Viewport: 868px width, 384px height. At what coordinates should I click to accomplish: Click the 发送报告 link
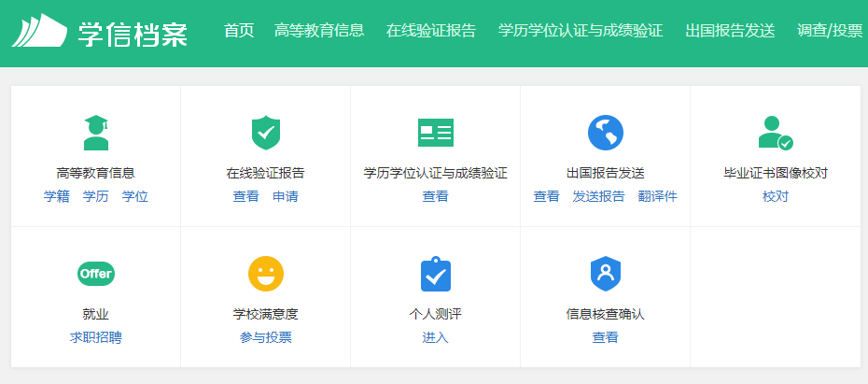coord(599,196)
